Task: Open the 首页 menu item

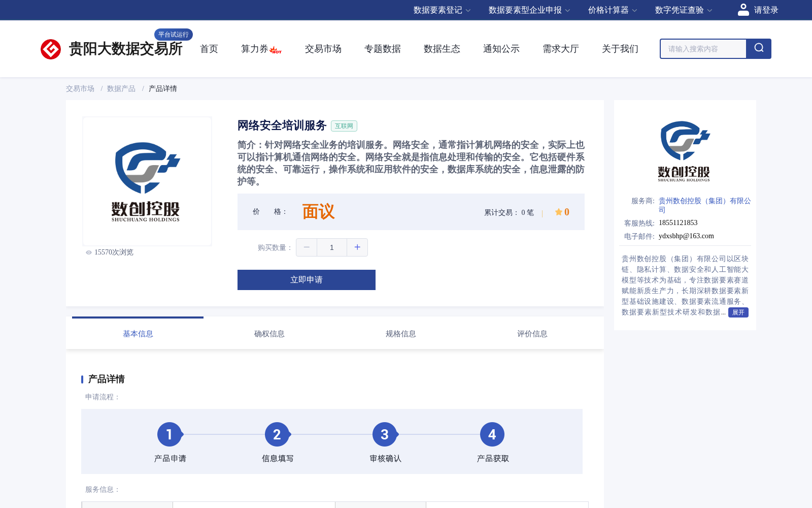Action: [x=209, y=49]
